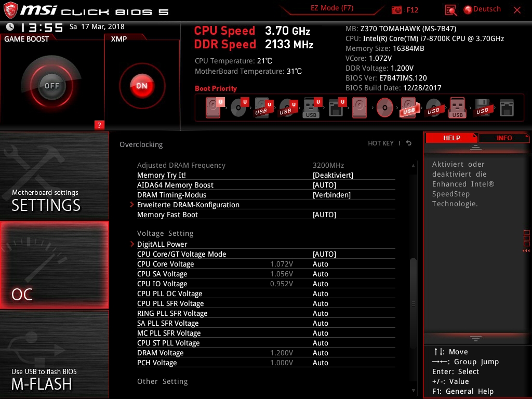Screen dimensions: 532x399
Task: Select the CPU PLL SFR Voltage row
Action: [266, 303]
